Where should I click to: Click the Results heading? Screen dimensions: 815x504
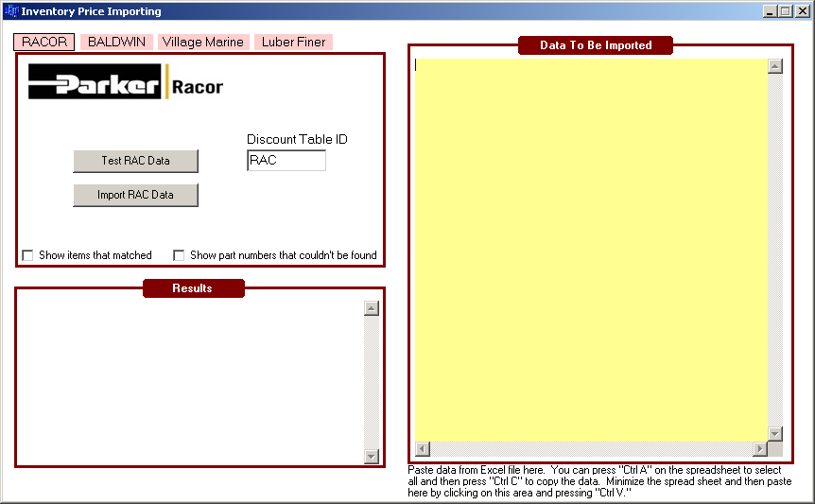[194, 288]
